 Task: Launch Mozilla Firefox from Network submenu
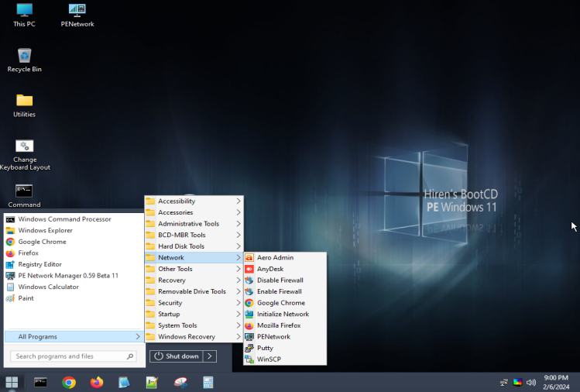click(x=285, y=325)
